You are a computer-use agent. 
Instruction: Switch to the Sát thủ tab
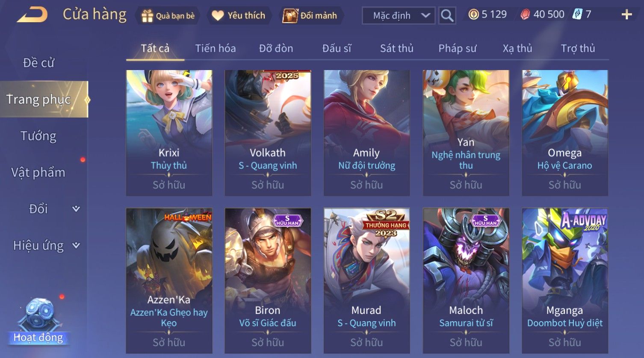(396, 48)
